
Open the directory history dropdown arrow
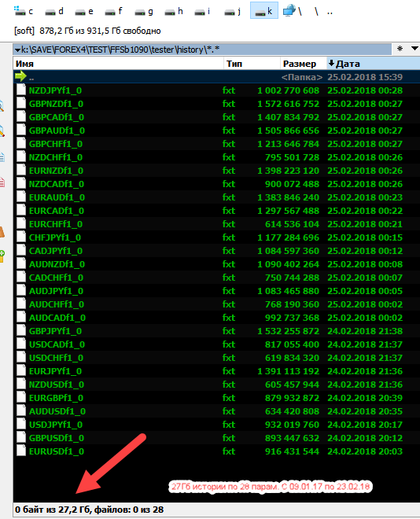tap(414, 49)
